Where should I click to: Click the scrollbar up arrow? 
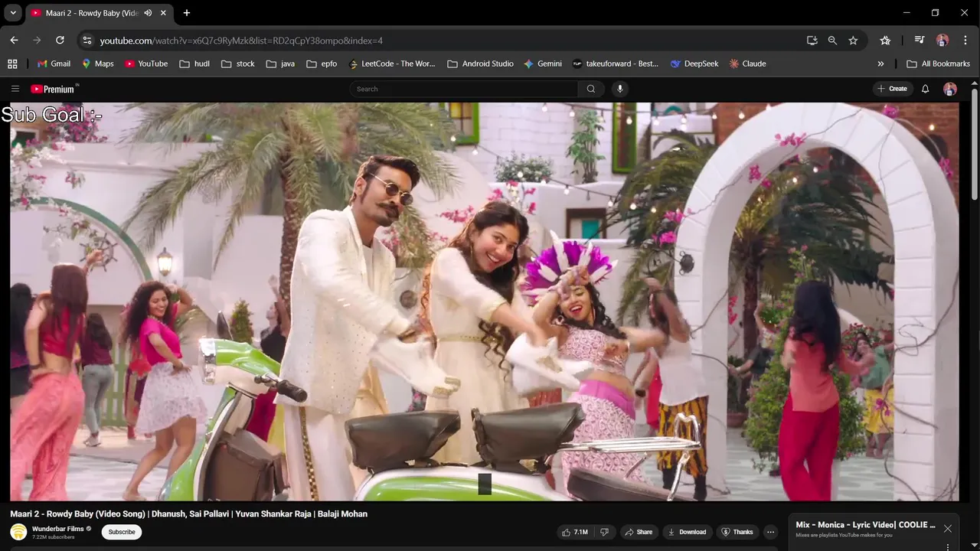[975, 82]
